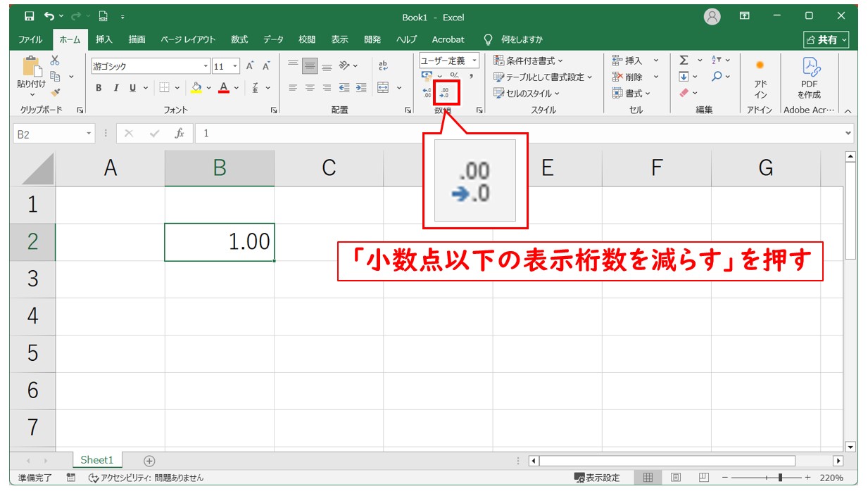Apply the red font color
868x491 pixels.
tap(224, 88)
